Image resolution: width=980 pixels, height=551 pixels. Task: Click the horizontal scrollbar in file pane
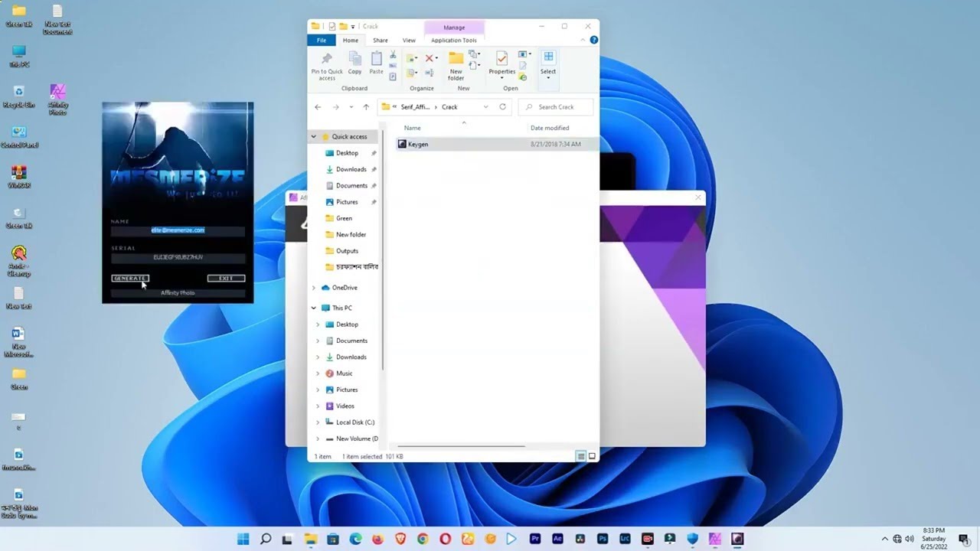pos(461,445)
